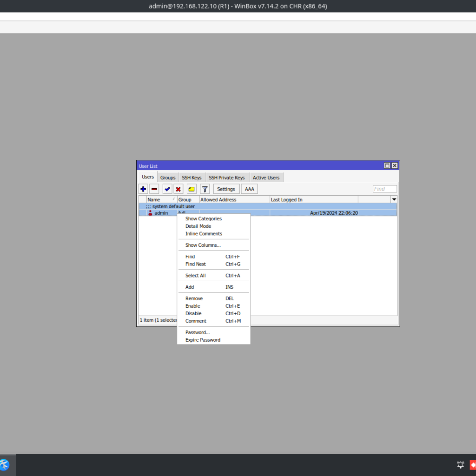Switch to the Groups tab
This screenshot has width=476, height=476.
click(168, 178)
